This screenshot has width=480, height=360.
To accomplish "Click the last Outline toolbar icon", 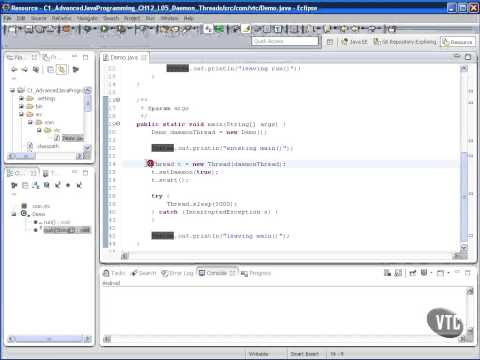I will pos(79,185).
